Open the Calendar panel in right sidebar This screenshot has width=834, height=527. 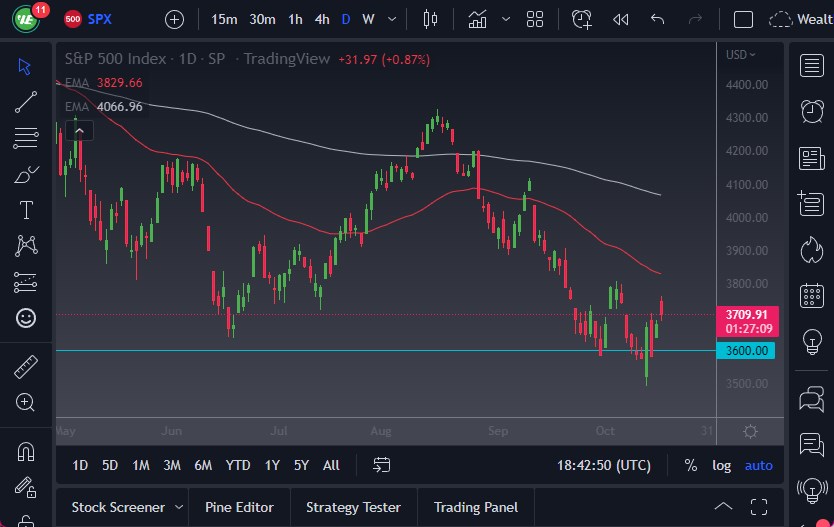click(x=812, y=295)
